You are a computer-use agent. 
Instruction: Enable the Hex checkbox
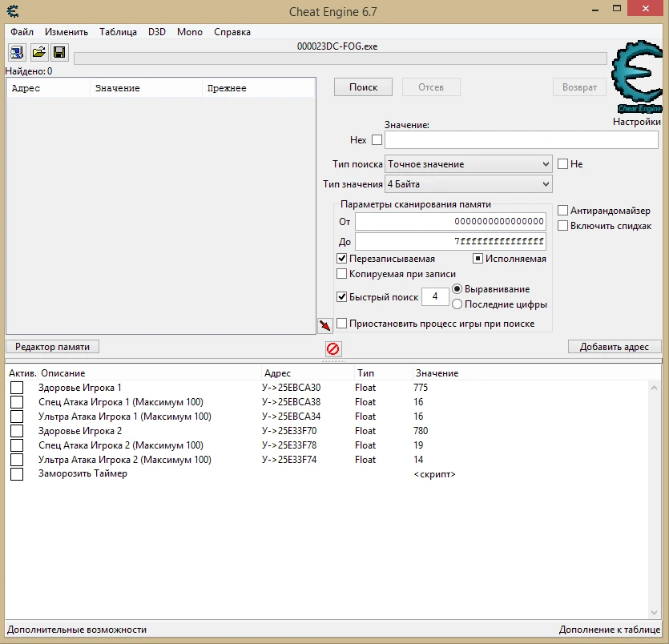tap(376, 139)
